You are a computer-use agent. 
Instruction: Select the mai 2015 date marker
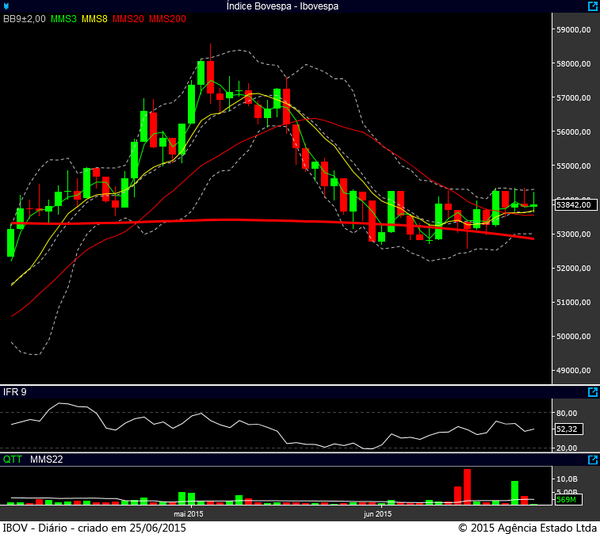(188, 513)
